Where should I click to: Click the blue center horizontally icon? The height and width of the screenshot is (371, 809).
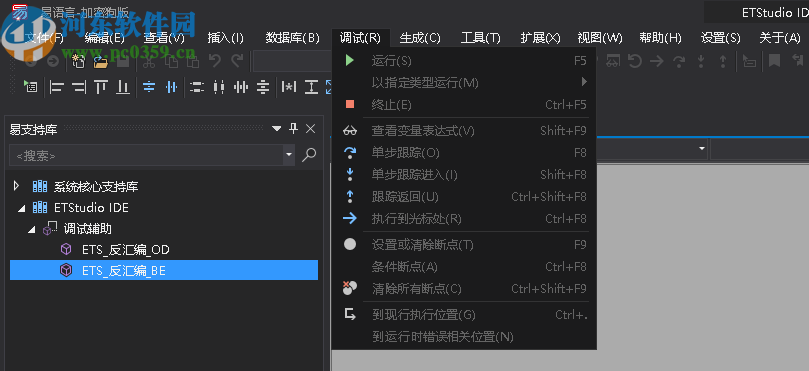pos(149,87)
